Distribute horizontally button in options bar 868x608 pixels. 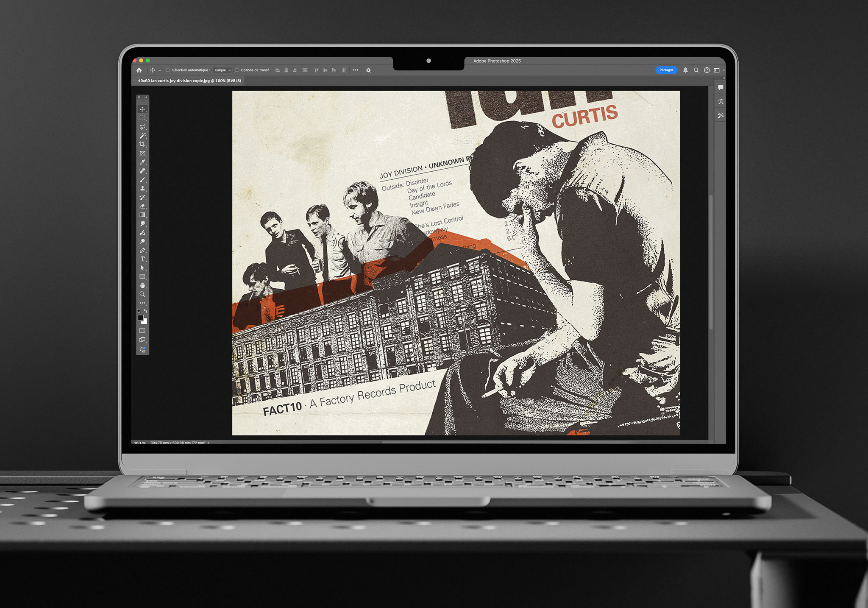tap(344, 70)
